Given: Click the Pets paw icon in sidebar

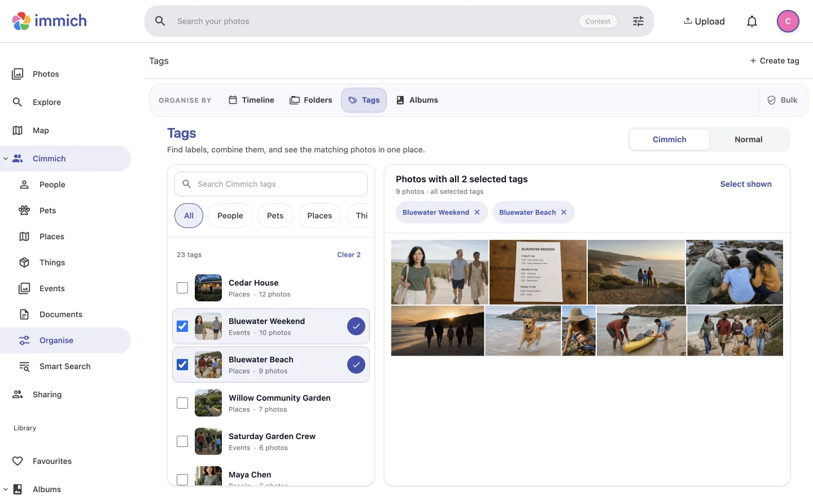Looking at the screenshot, I should click(24, 211).
